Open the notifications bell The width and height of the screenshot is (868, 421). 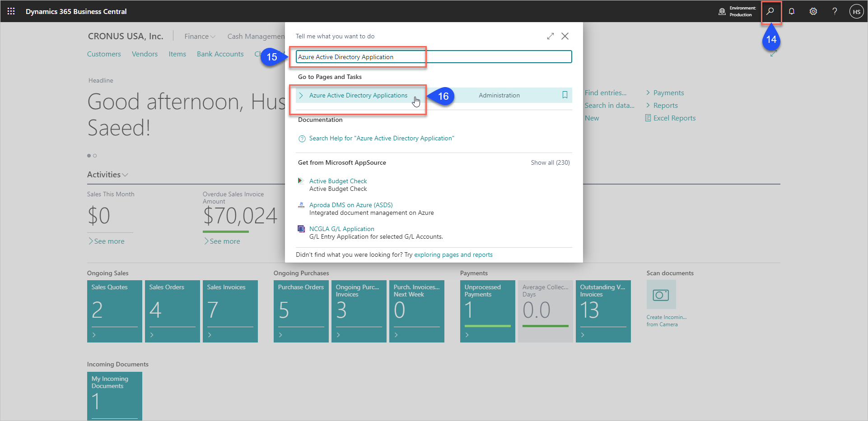(x=792, y=11)
